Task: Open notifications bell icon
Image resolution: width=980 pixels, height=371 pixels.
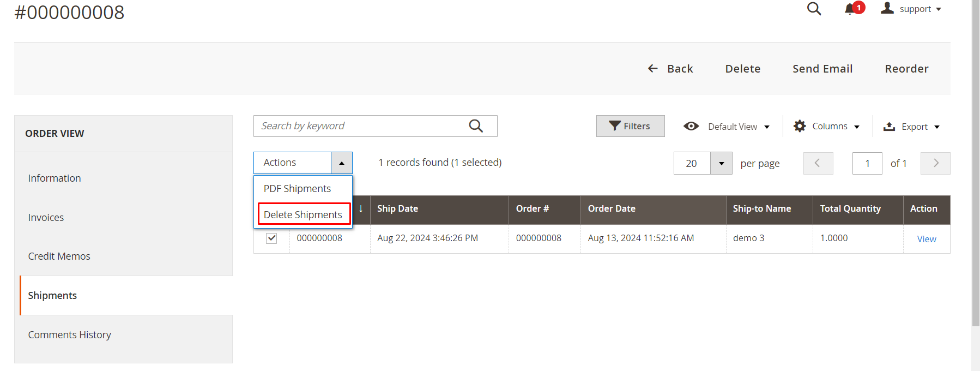Action: pos(850,9)
